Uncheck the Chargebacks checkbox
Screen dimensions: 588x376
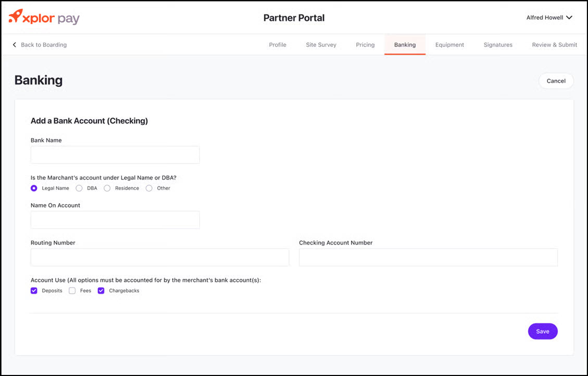point(101,291)
